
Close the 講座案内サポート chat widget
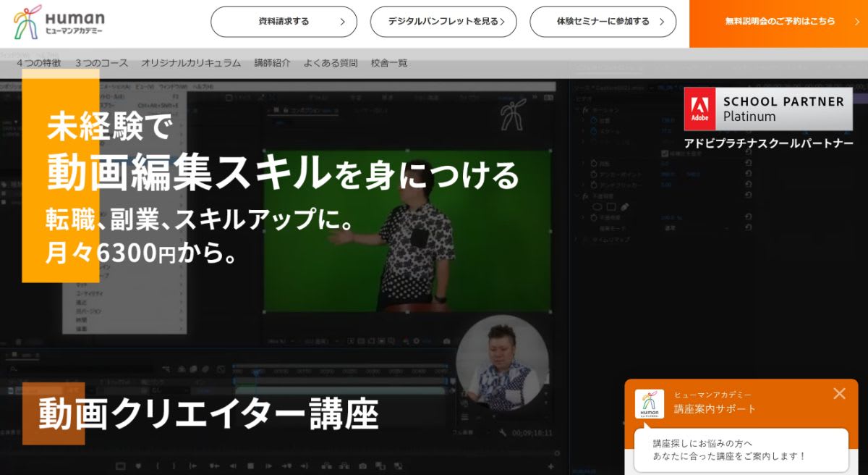click(x=839, y=393)
